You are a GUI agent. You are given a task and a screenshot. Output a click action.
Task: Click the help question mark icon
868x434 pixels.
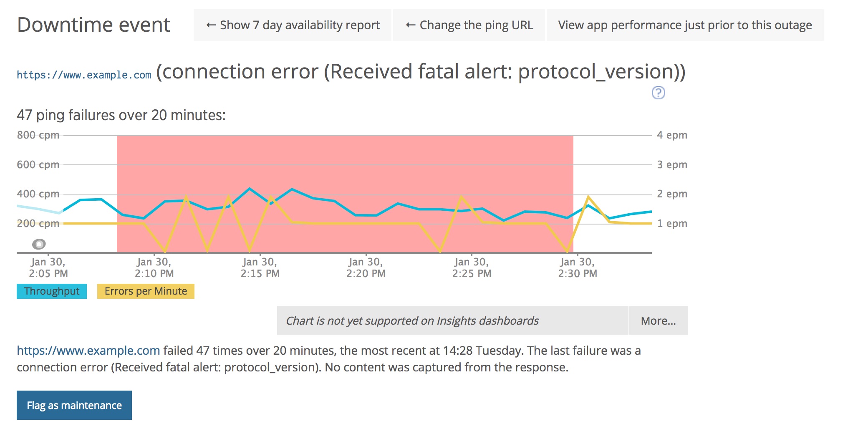coord(658,93)
